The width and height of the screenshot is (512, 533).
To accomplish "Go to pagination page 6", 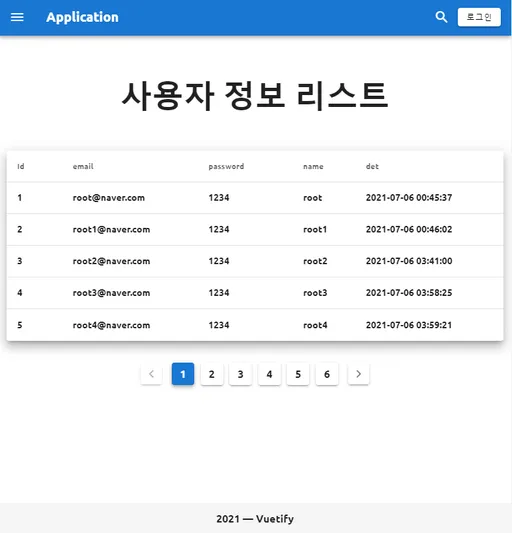I will point(327,374).
